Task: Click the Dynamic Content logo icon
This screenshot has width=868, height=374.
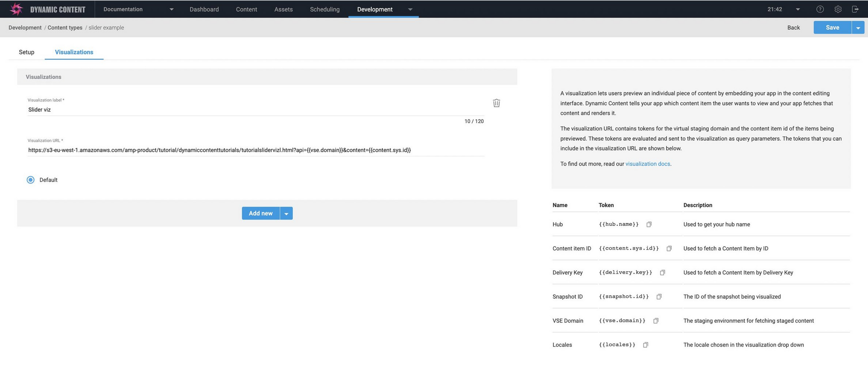Action: point(16,9)
